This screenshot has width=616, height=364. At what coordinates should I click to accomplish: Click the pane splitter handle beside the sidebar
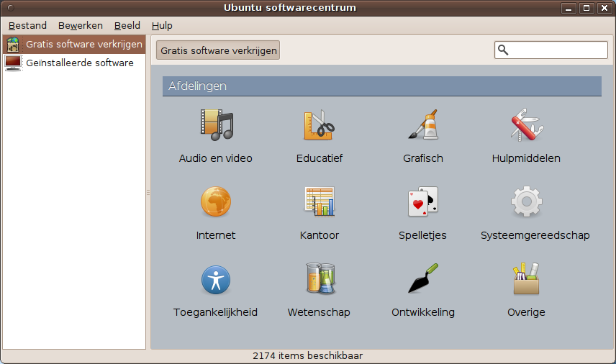(148, 192)
